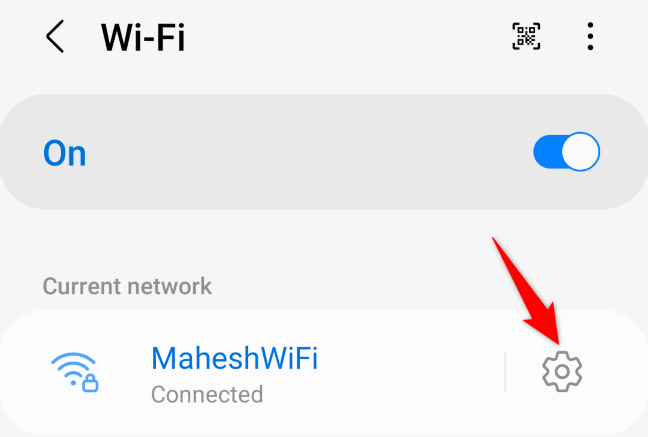Tap the blue "On" label
The image size is (648, 437).
[64, 153]
